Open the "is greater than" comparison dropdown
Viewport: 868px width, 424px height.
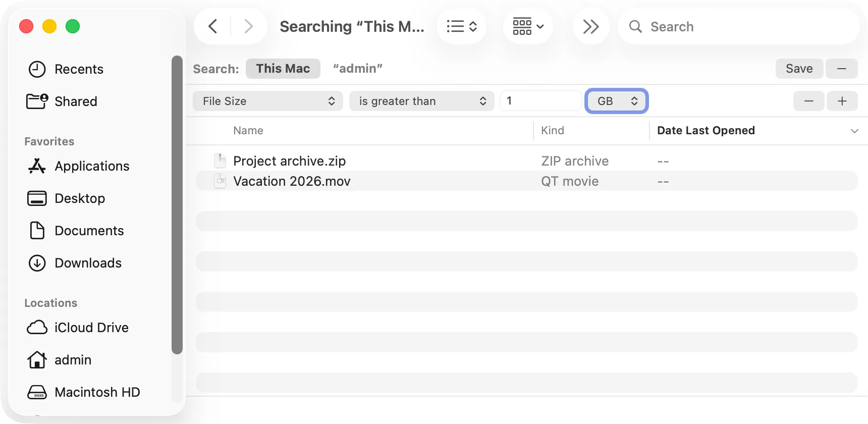pyautogui.click(x=422, y=101)
